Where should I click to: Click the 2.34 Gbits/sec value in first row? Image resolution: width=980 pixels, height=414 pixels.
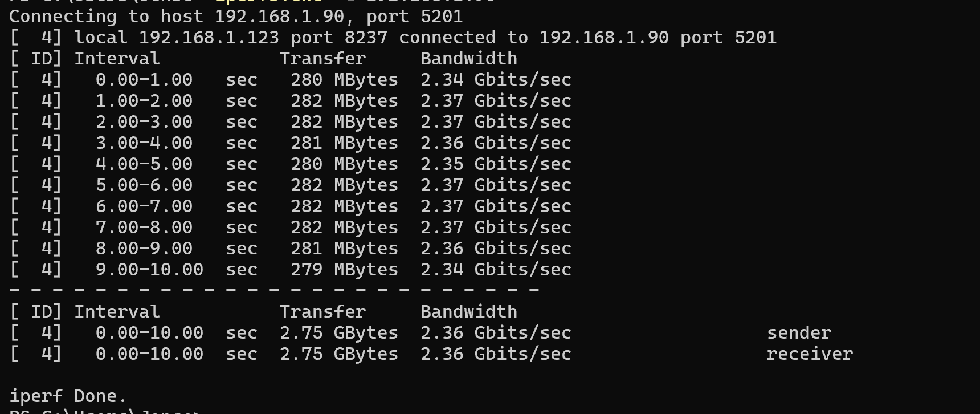(496, 80)
